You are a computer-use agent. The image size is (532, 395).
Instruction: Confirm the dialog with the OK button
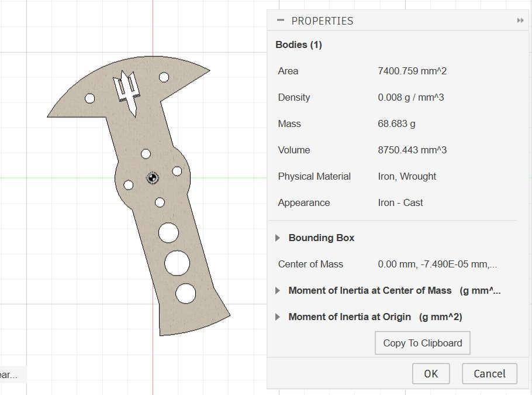click(x=431, y=374)
